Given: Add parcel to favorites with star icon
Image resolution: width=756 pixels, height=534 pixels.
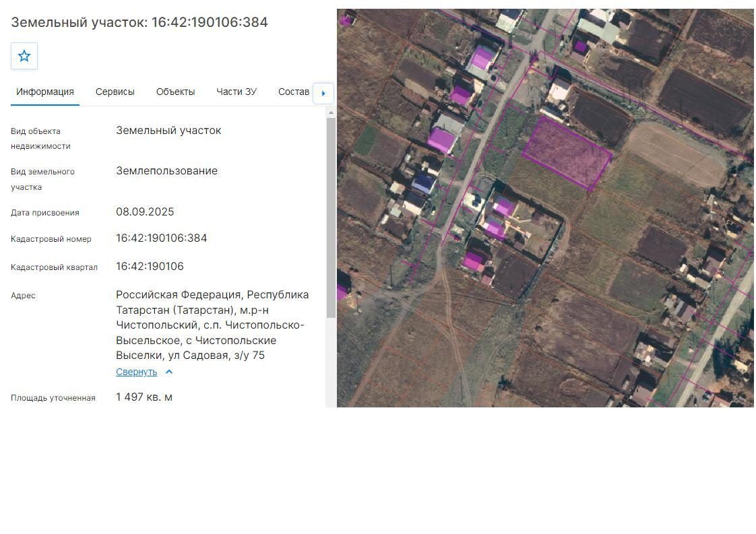Looking at the screenshot, I should pyautogui.click(x=24, y=56).
